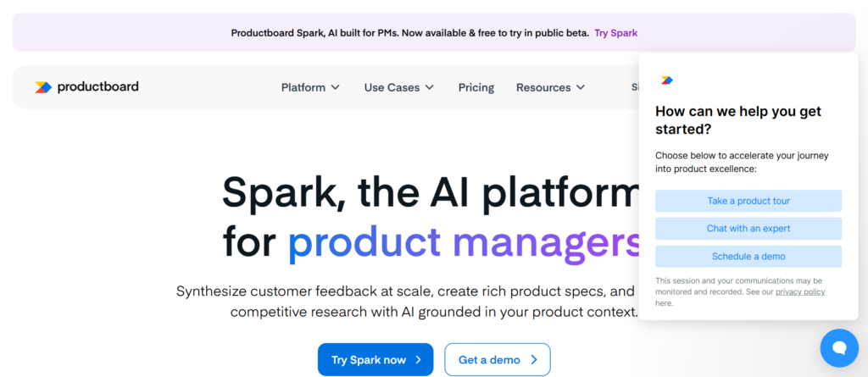868x377 pixels.
Task: Select Chat with an expert option
Action: [748, 229]
